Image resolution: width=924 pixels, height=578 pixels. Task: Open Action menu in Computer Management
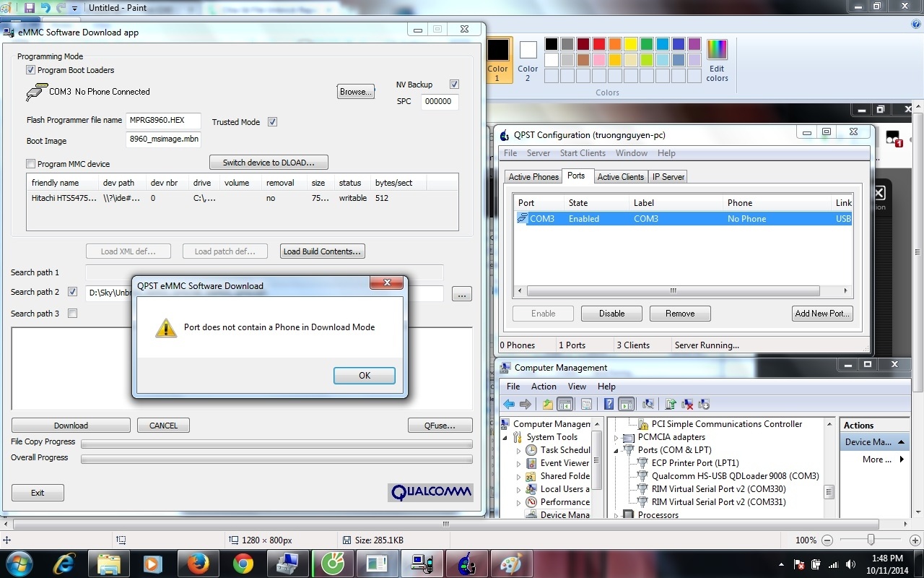coord(544,387)
